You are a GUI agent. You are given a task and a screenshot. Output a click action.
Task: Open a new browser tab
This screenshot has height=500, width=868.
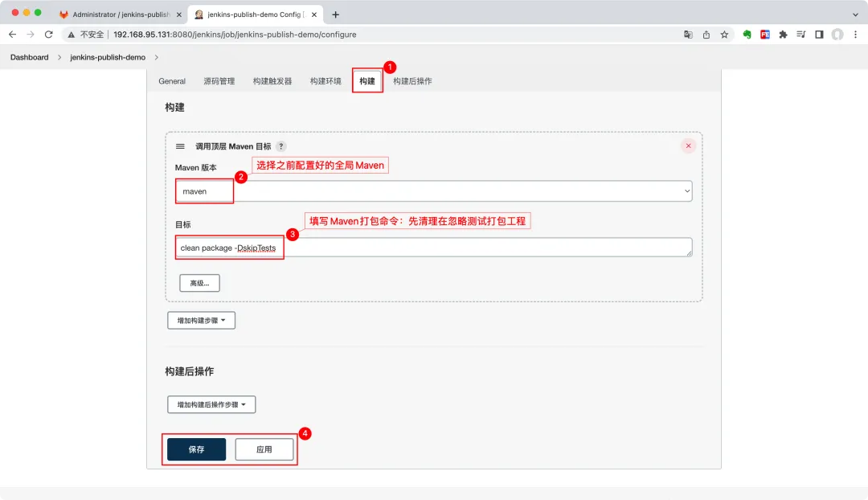(x=335, y=14)
